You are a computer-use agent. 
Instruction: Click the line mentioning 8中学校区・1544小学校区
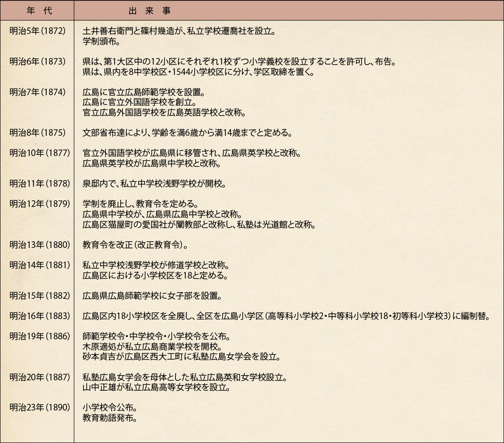[x=198, y=72]
